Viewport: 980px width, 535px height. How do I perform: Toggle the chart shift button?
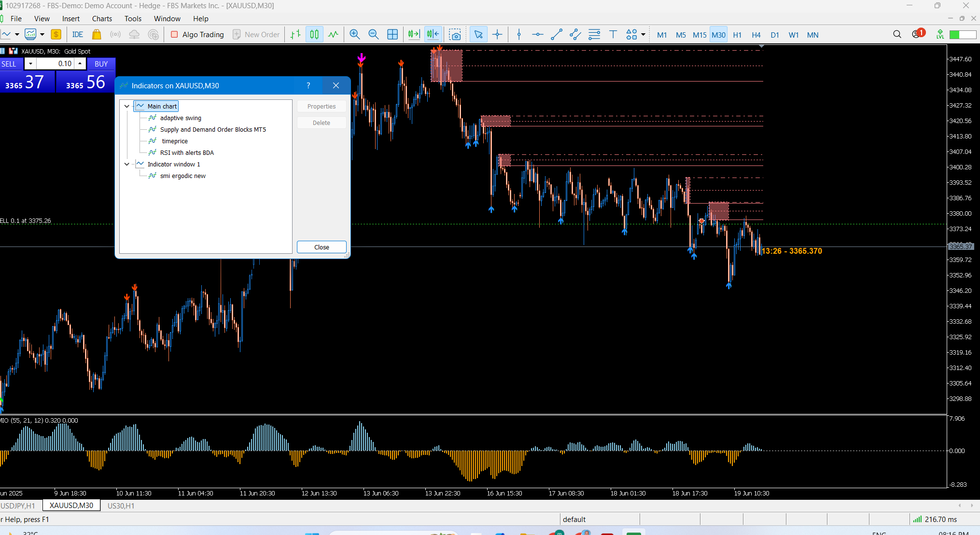(x=433, y=34)
